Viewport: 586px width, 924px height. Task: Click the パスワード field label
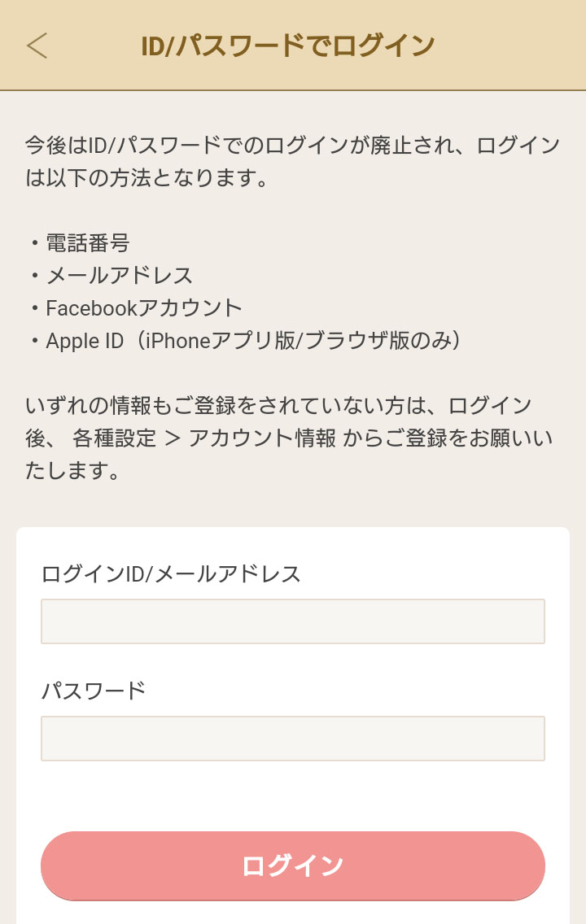93,691
